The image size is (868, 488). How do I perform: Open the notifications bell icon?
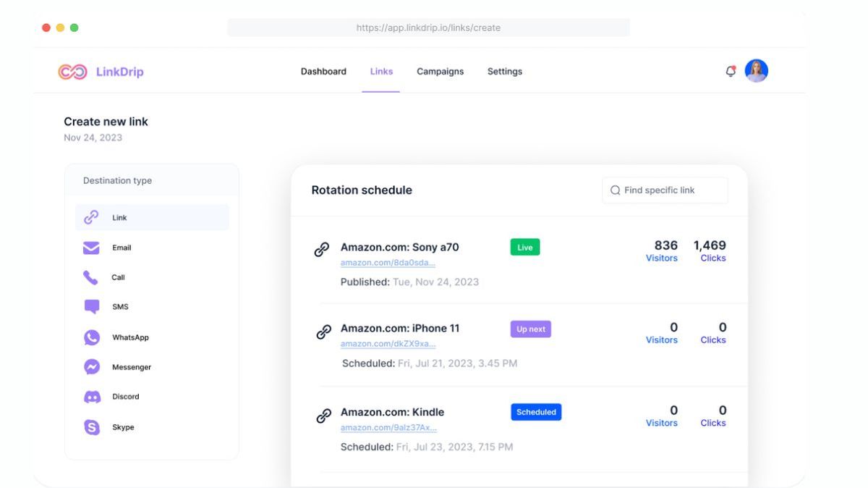click(x=731, y=70)
